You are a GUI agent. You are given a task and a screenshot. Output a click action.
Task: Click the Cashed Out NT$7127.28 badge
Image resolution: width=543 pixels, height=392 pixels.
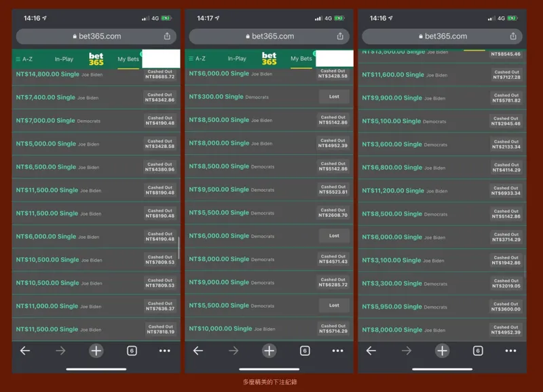[x=506, y=75]
